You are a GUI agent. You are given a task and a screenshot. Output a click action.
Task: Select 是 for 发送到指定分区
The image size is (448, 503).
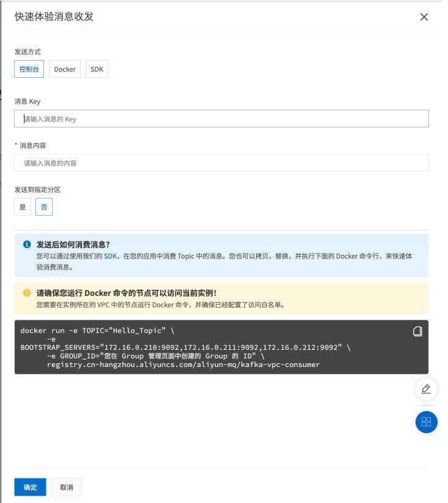pyautogui.click(x=23, y=207)
